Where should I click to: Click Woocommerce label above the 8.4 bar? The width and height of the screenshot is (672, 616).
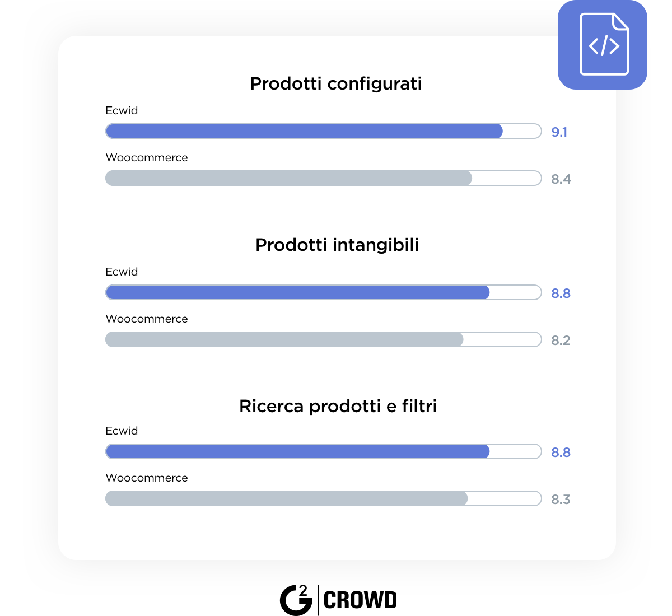click(x=147, y=157)
